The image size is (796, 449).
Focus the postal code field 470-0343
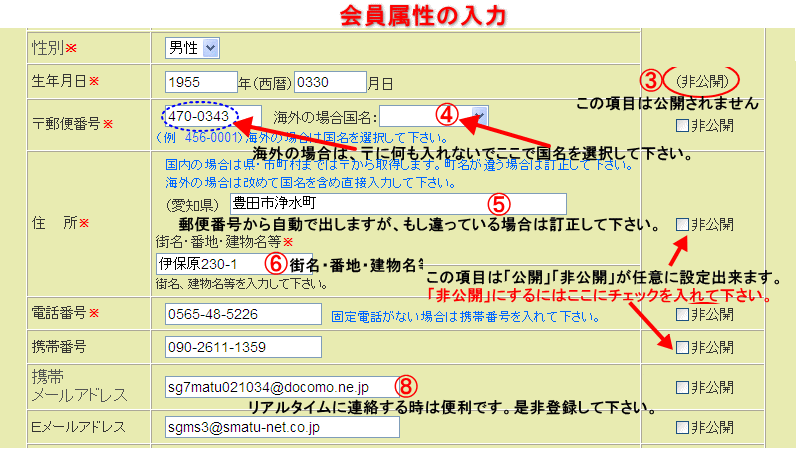(210, 116)
